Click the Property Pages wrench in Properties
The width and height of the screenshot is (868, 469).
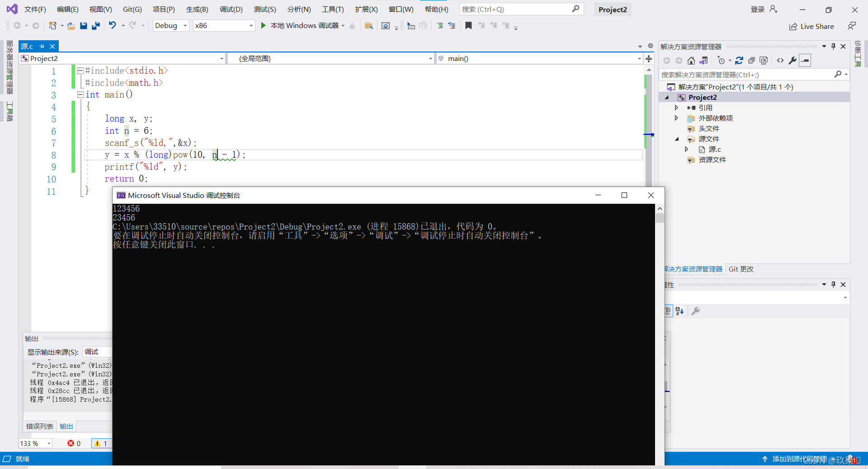pos(696,311)
